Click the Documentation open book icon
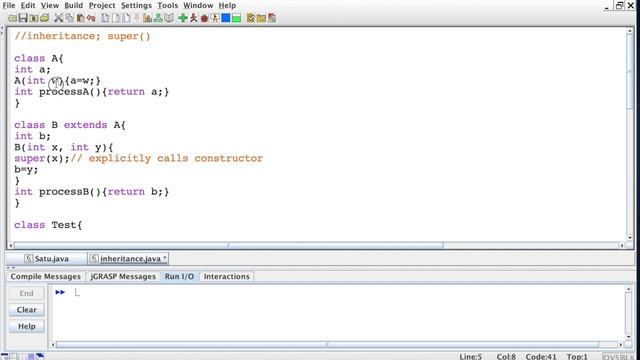The width and height of the screenshot is (640, 360). (169, 18)
